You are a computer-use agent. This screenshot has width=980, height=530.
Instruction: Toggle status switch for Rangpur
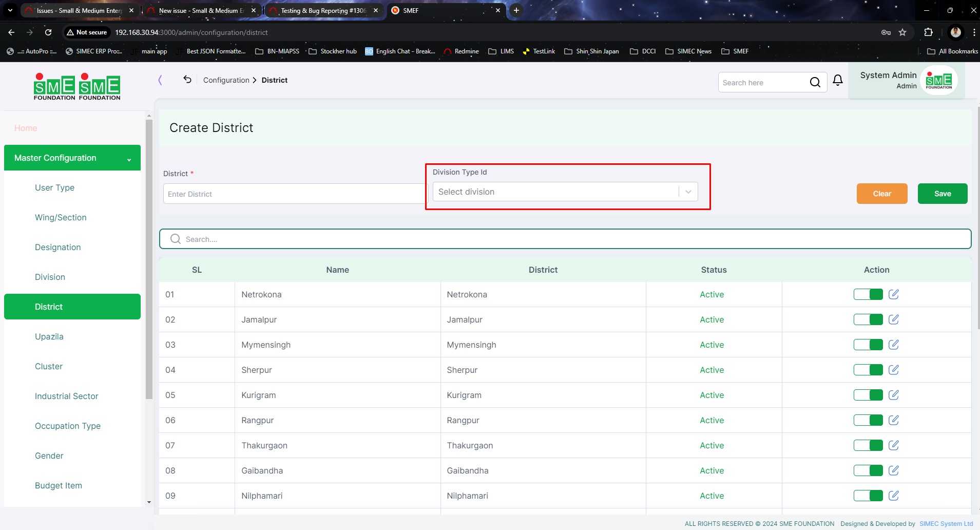[868, 420]
